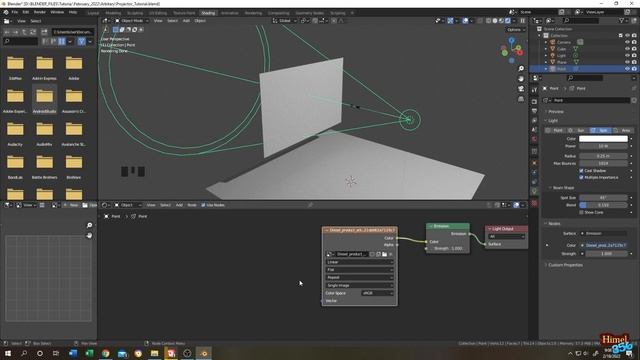
Task: Click the Spot Blend slider
Action: pos(603,205)
